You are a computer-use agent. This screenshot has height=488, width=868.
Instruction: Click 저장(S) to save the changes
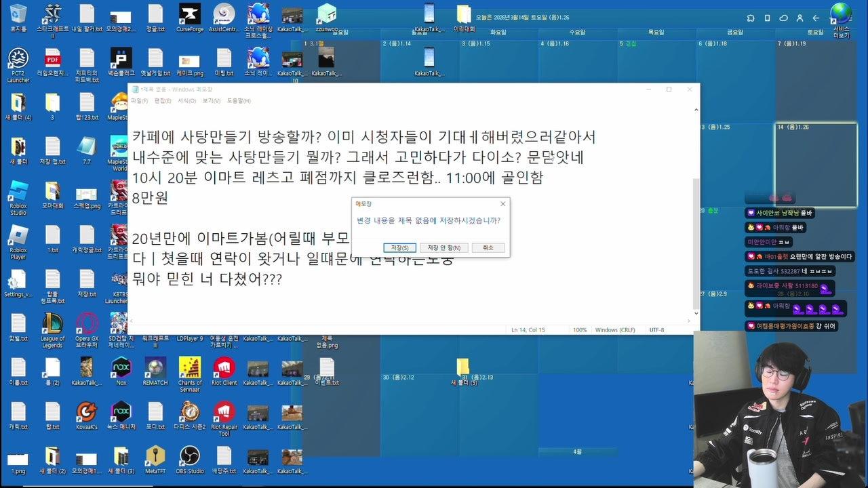click(399, 247)
